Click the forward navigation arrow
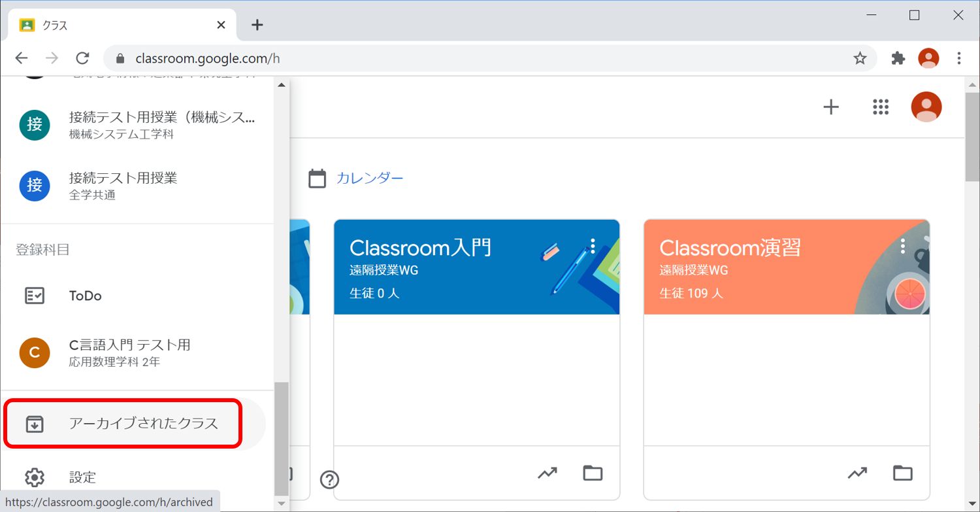 coord(52,58)
